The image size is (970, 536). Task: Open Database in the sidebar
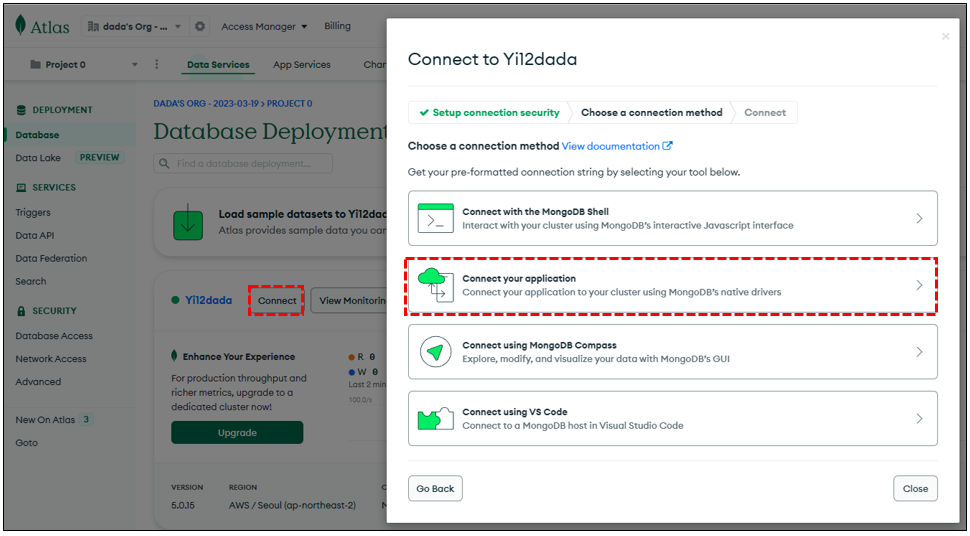37,134
